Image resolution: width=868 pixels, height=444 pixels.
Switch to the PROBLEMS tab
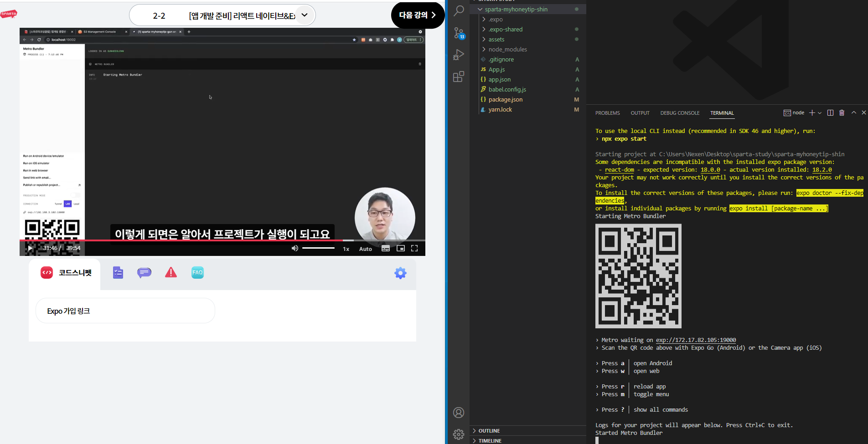pos(607,113)
